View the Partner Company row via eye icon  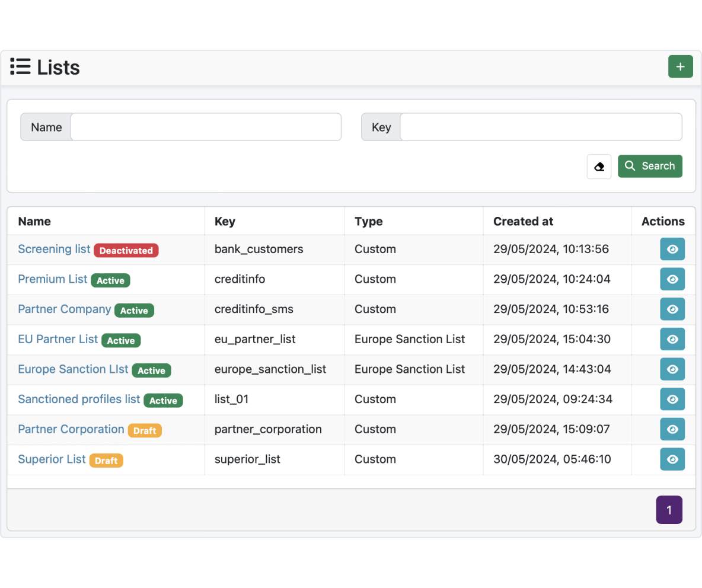[x=672, y=309]
